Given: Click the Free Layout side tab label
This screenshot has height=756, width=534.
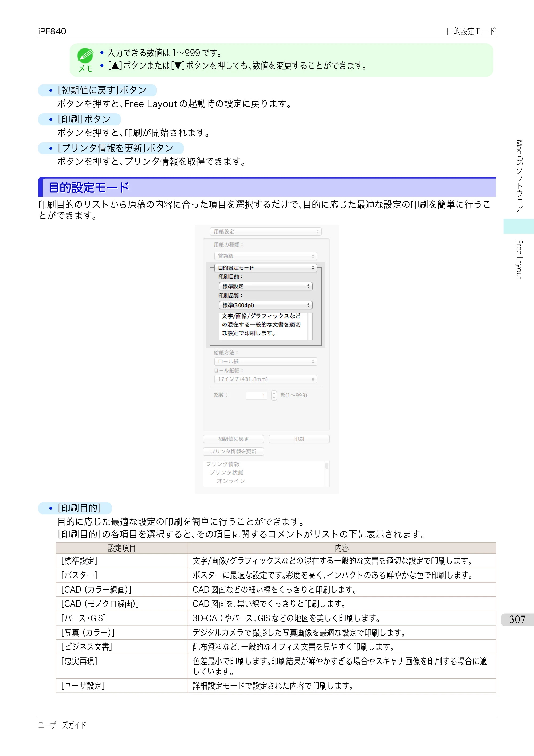Looking at the screenshot, I should point(519,259).
